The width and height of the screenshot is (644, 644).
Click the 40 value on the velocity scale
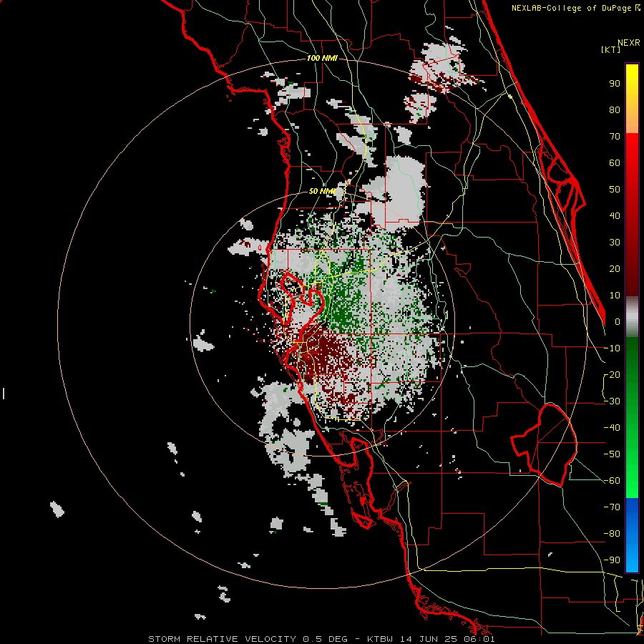tap(615, 215)
